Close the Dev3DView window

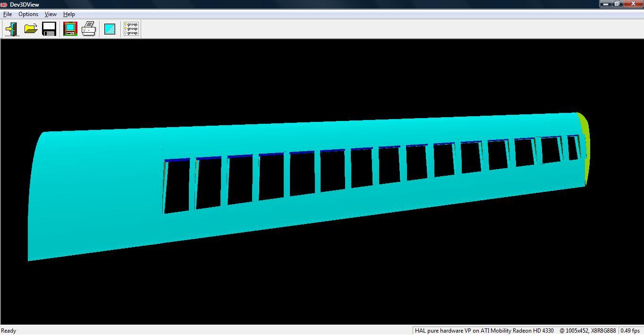(633, 4)
